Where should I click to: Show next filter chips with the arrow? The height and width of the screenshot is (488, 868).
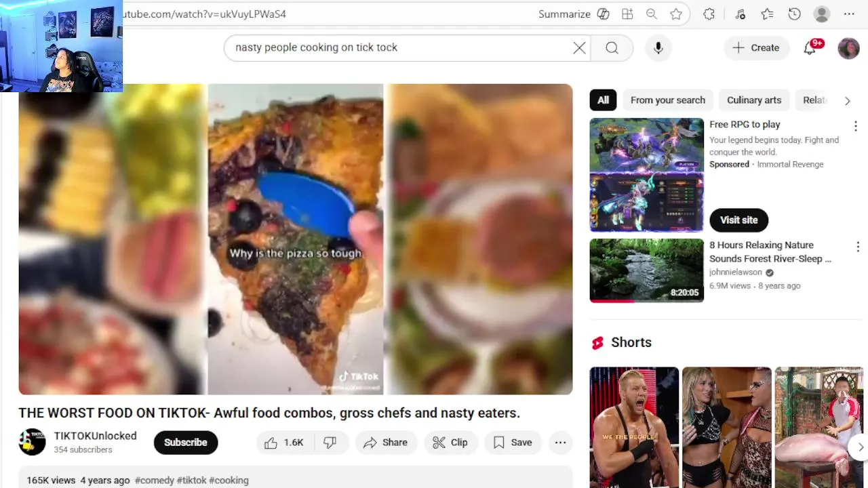847,101
